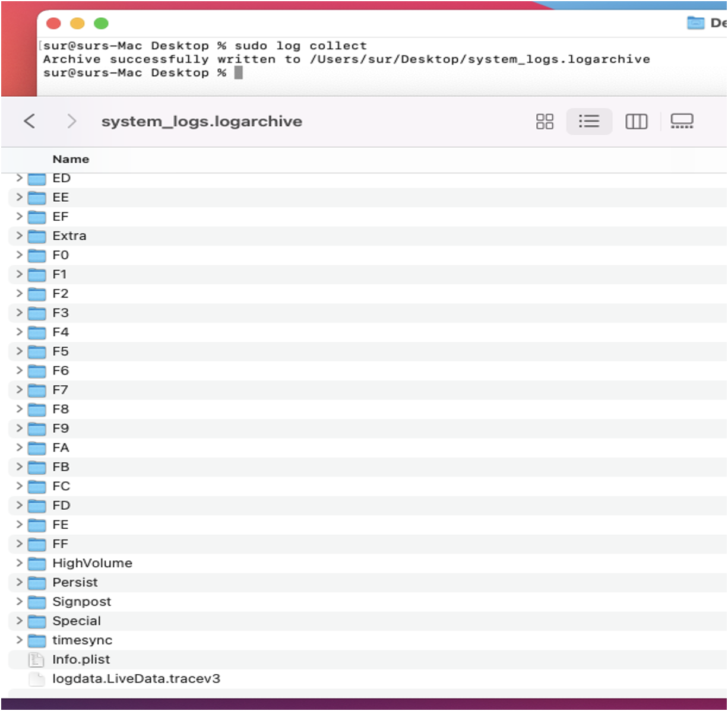The width and height of the screenshot is (728, 711).
Task: Click the HighVolume folder icon
Action: pos(37,563)
